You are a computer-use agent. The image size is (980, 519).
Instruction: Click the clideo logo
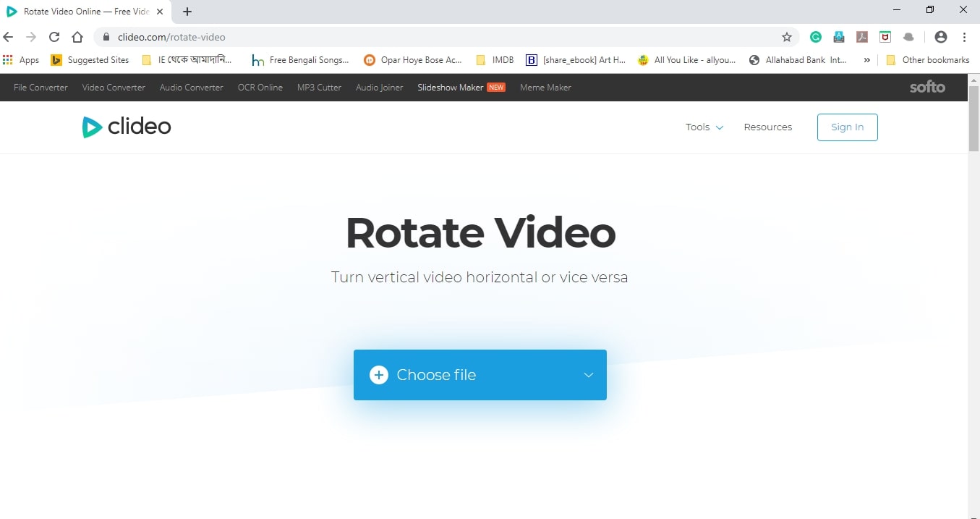(127, 127)
